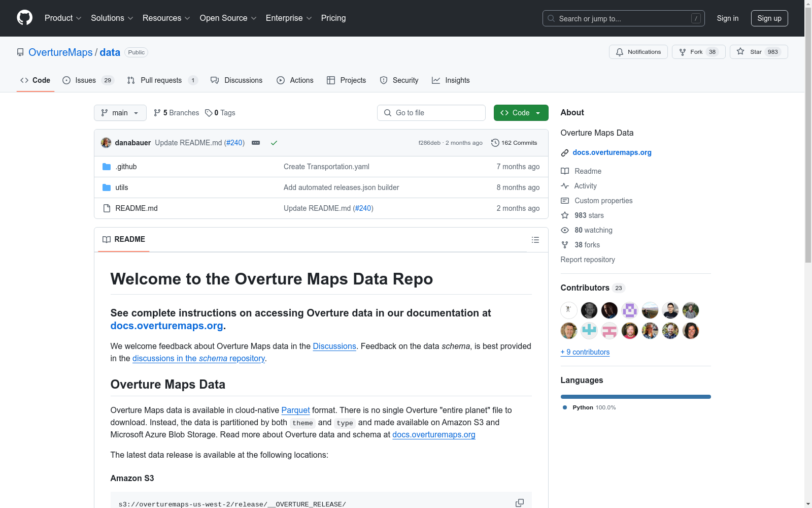Image resolution: width=812 pixels, height=508 pixels.
Task: Click the Sign in link
Action: [728, 18]
